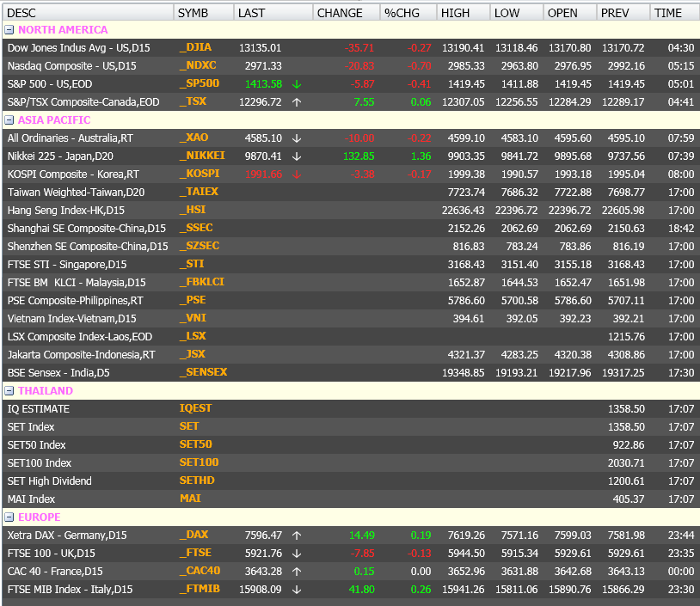Select the _TAIEX symbol

(x=200, y=192)
